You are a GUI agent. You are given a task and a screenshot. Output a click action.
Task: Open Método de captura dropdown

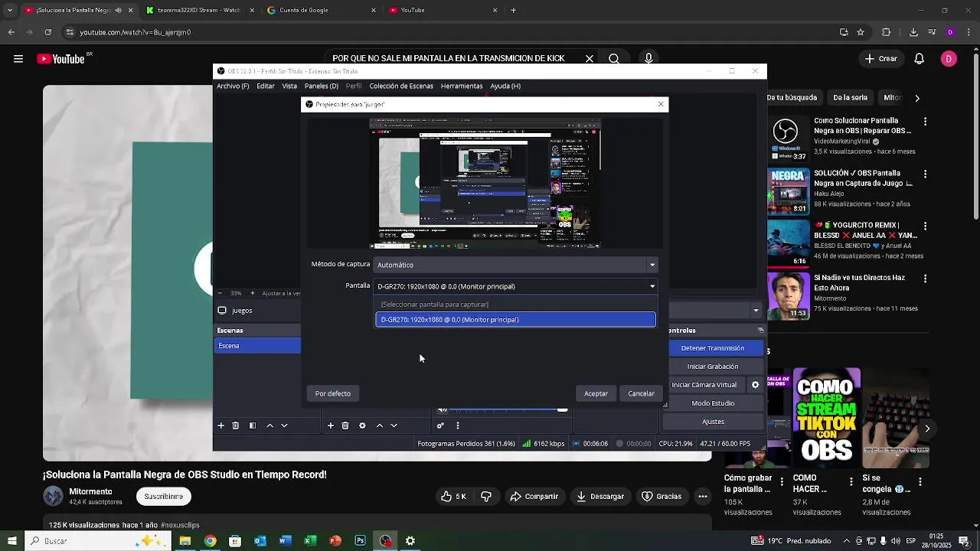pyautogui.click(x=515, y=265)
